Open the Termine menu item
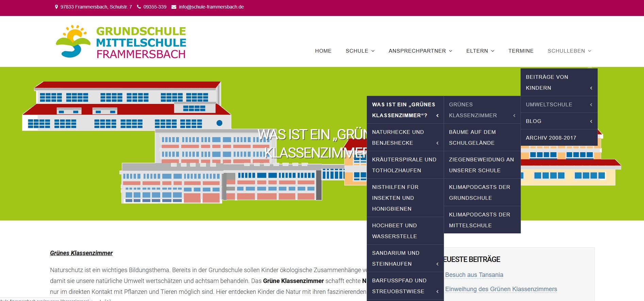 click(521, 51)
